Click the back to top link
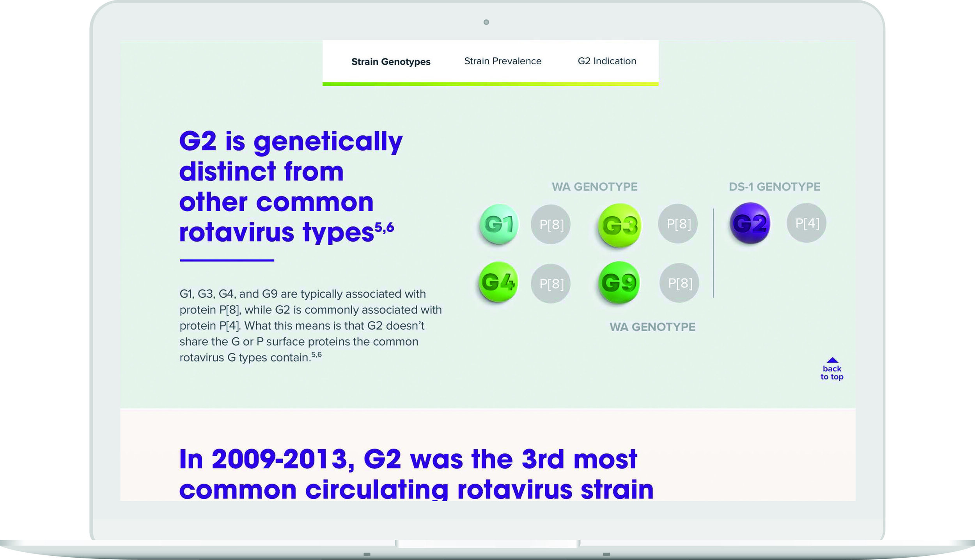The height and width of the screenshot is (560, 975). [832, 369]
